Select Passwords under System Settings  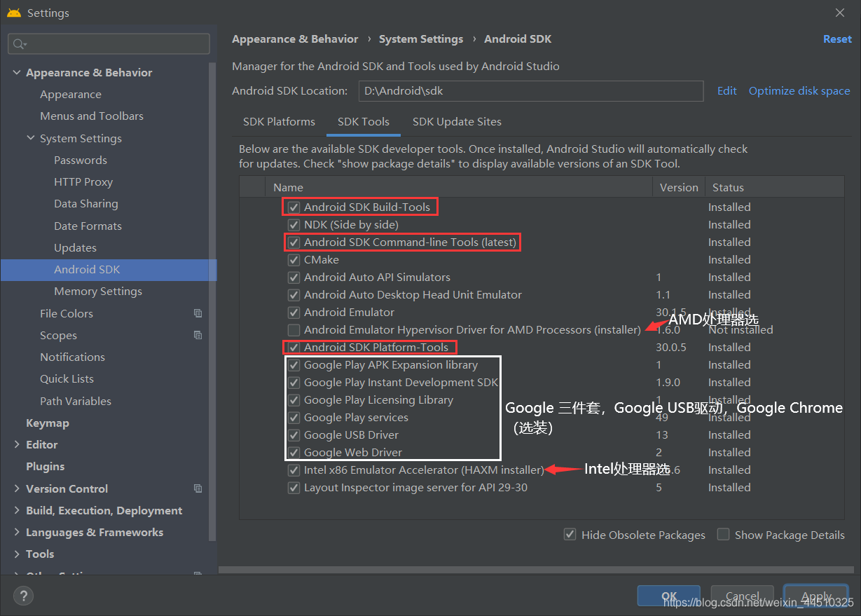81,160
